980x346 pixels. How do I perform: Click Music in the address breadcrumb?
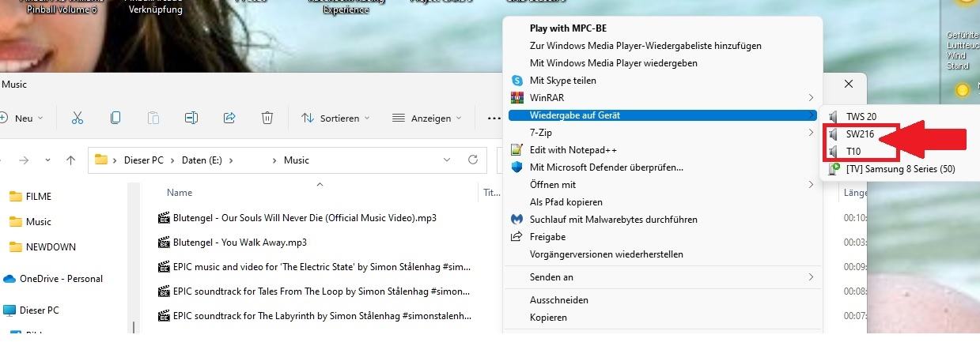click(297, 160)
